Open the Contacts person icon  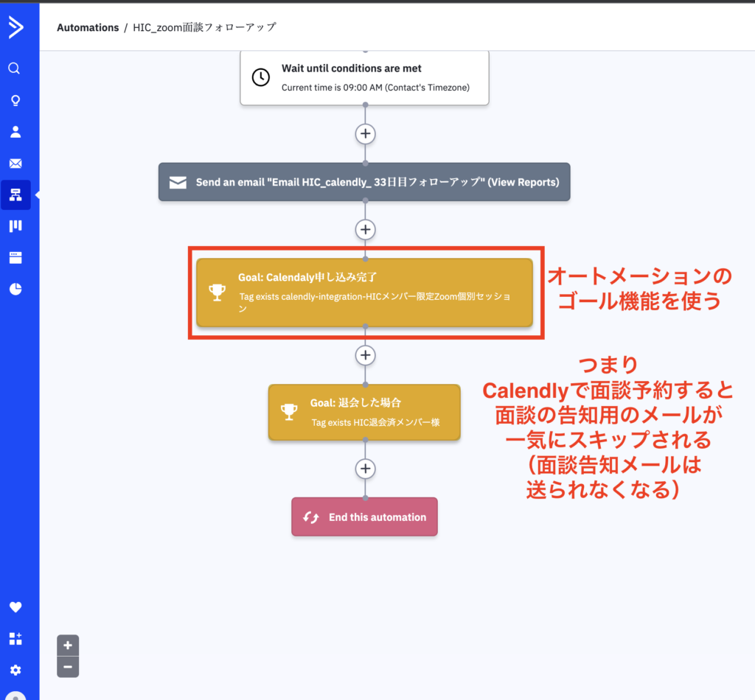(x=15, y=132)
